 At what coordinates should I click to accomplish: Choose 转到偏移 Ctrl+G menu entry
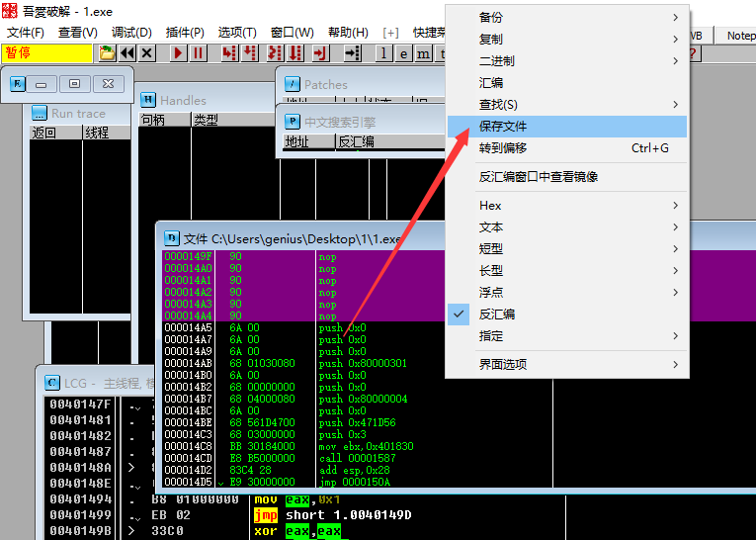click(x=567, y=148)
